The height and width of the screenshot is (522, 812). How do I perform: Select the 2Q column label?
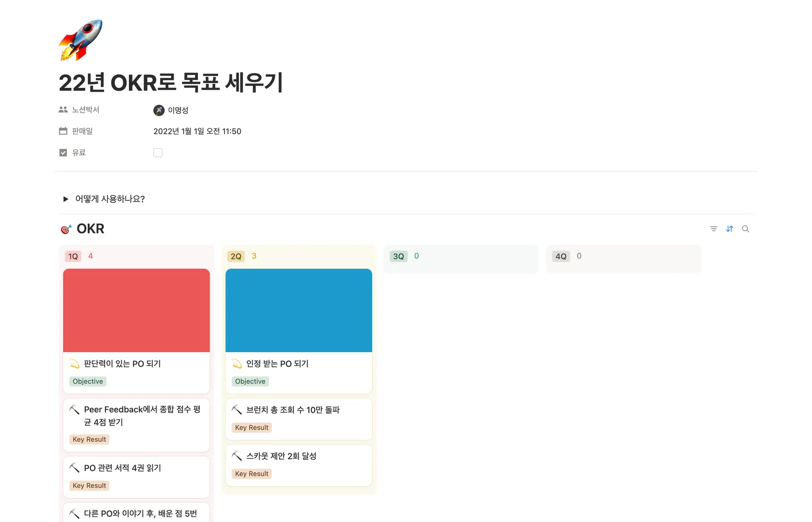coord(236,256)
